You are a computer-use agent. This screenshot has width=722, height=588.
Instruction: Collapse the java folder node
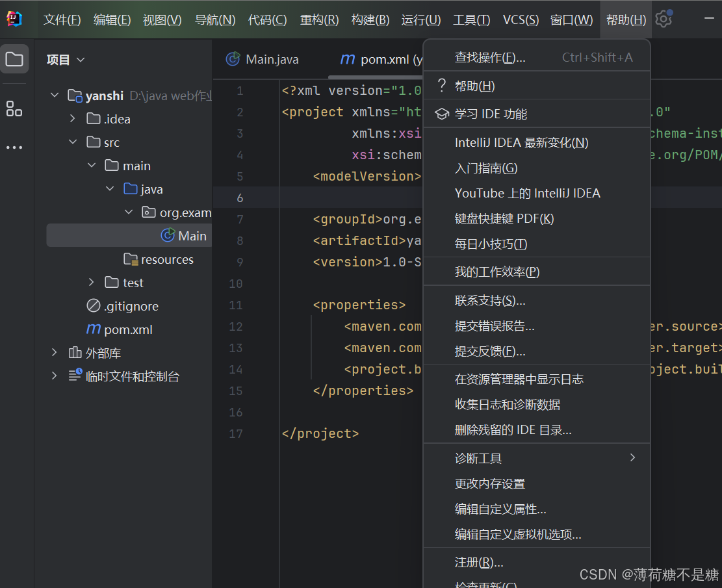coord(110,189)
